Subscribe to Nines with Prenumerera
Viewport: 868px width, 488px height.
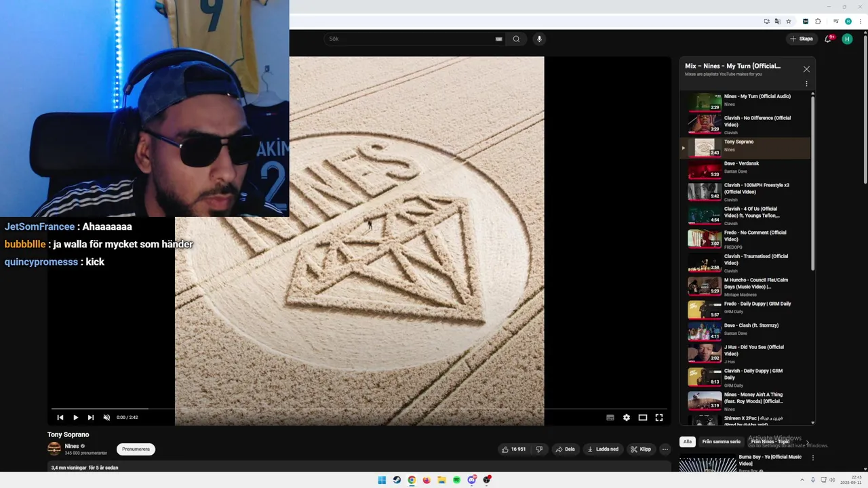click(x=136, y=449)
